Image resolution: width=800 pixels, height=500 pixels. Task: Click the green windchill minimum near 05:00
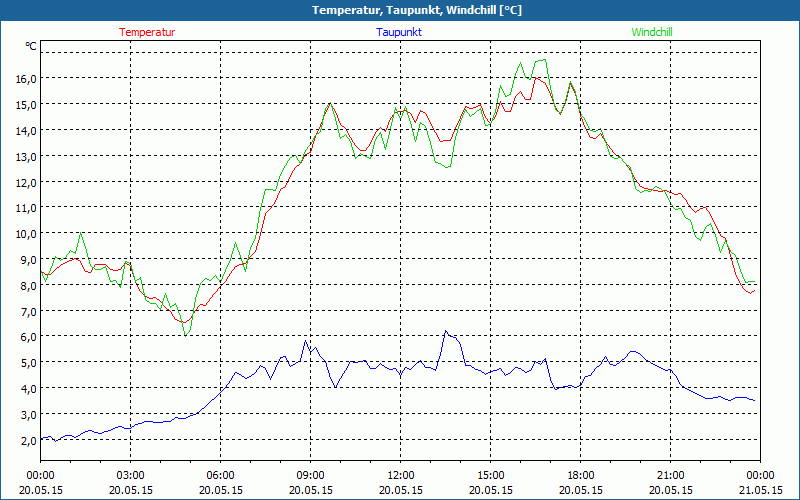coord(186,335)
